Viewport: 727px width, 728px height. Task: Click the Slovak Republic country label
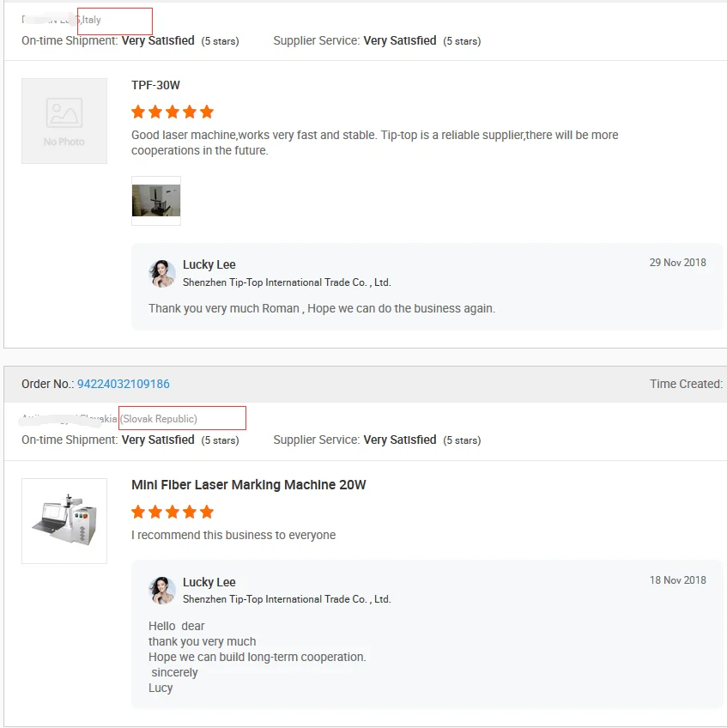pos(159,419)
